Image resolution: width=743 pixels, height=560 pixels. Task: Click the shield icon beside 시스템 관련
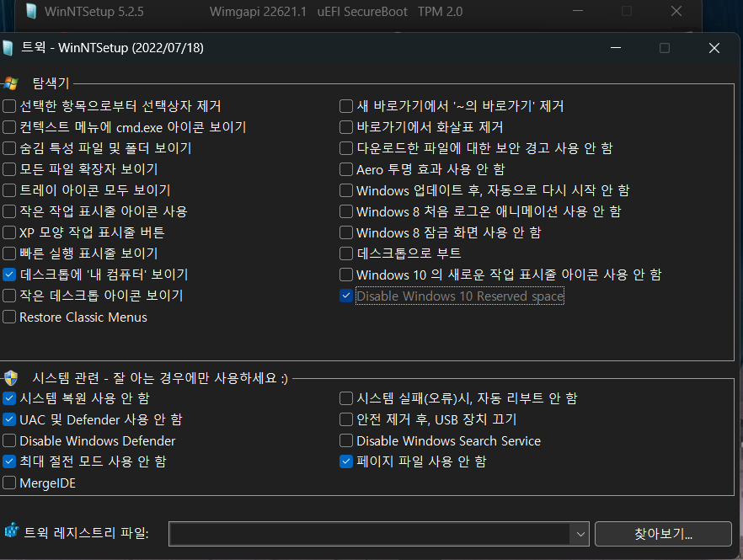[11, 378]
